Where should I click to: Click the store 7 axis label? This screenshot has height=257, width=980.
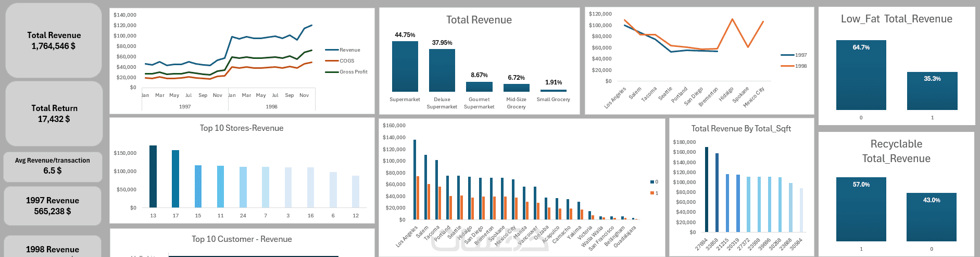click(x=266, y=215)
